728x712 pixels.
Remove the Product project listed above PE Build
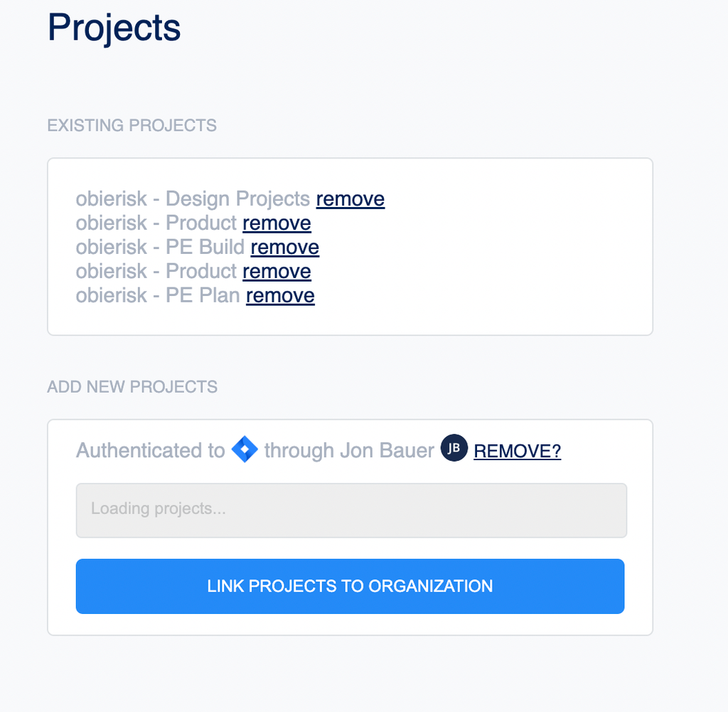(277, 223)
